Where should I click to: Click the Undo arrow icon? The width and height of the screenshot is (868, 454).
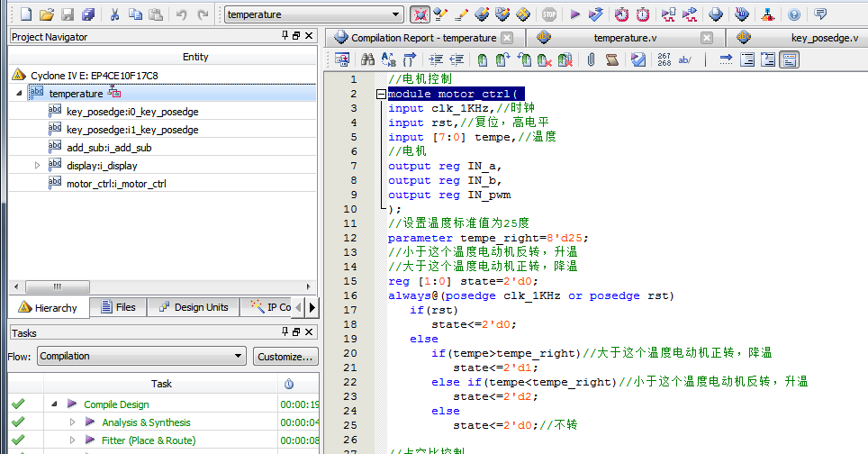[x=181, y=14]
